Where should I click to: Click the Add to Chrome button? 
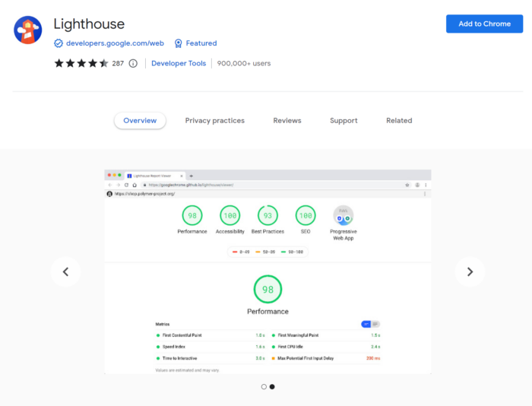(484, 24)
